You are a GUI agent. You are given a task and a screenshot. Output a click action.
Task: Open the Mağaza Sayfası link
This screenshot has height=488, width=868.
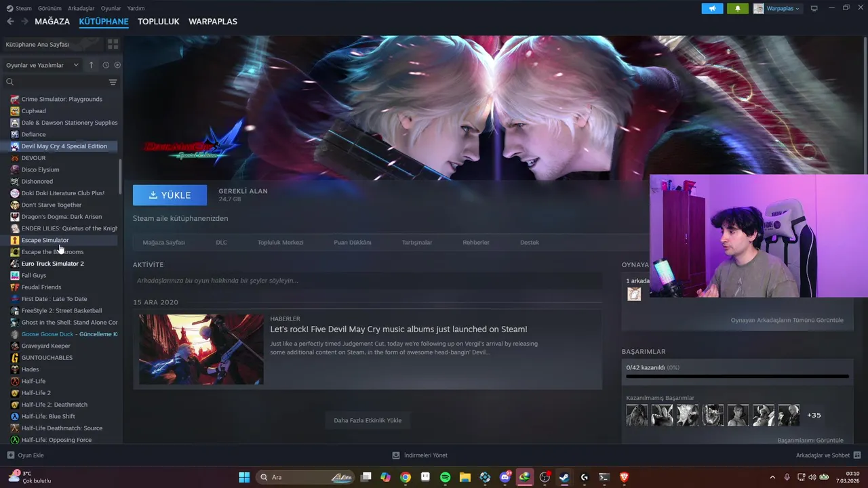pos(163,242)
